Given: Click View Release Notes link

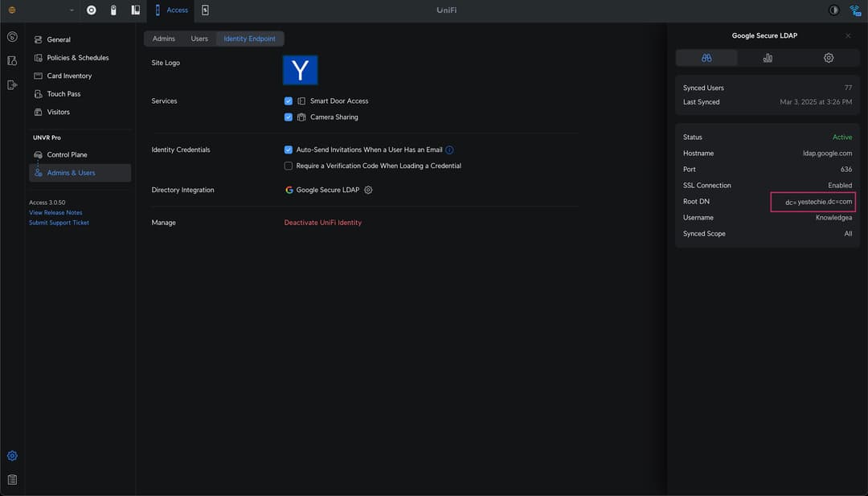Looking at the screenshot, I should coord(55,212).
